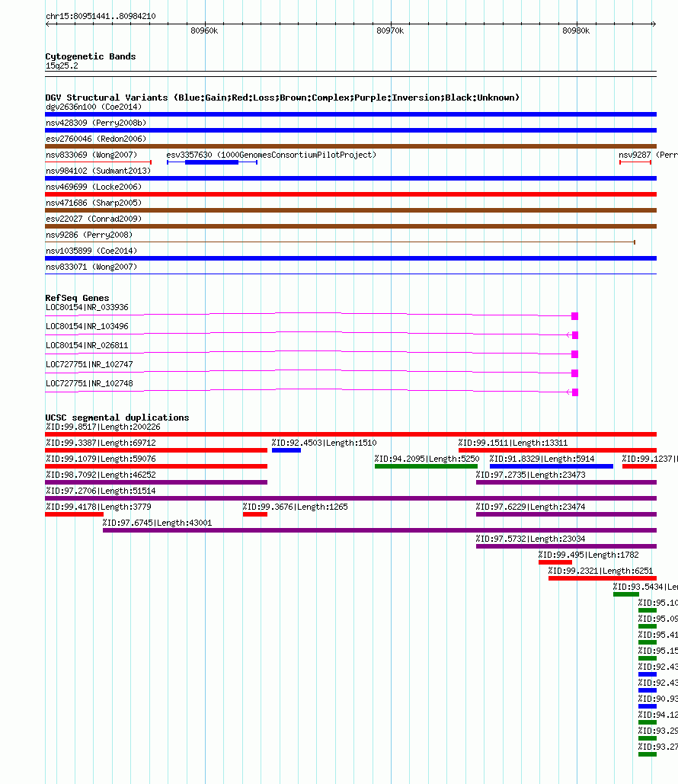The width and height of the screenshot is (678, 784).
Task: Select the %ID:97.5732|Length:23034 duplication label
Action: [530, 539]
